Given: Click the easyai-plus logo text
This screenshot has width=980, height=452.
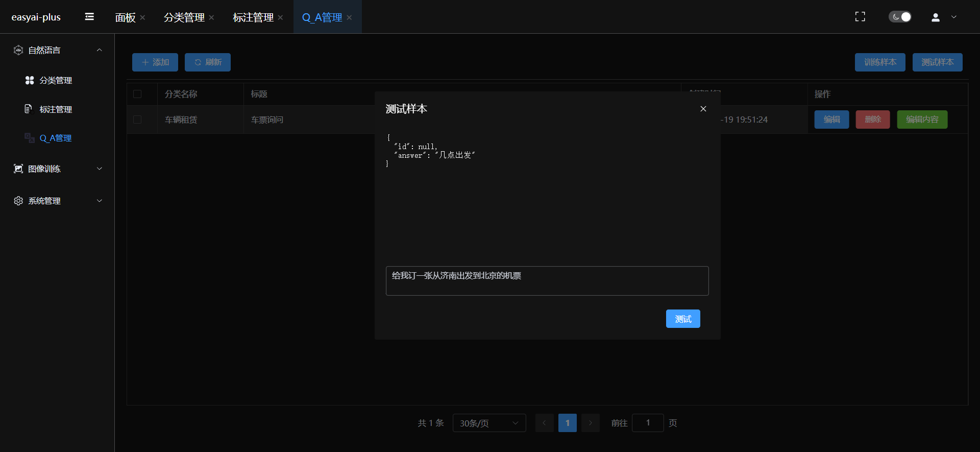Looking at the screenshot, I should point(36,17).
